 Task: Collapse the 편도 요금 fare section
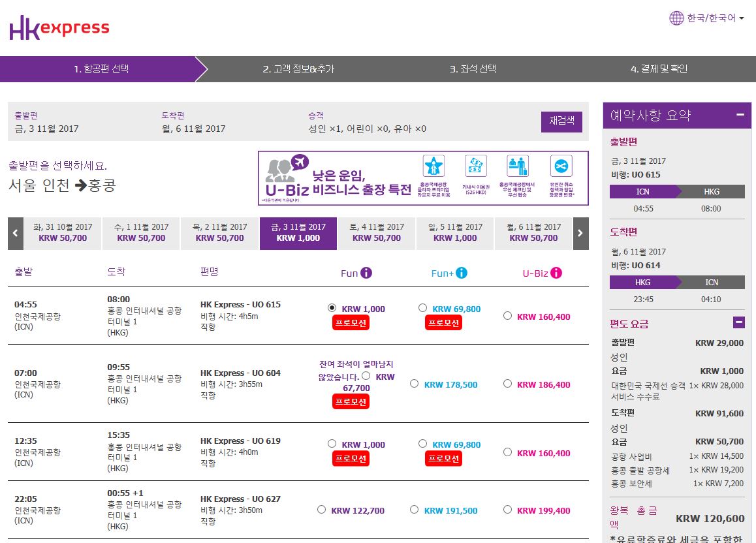739,322
